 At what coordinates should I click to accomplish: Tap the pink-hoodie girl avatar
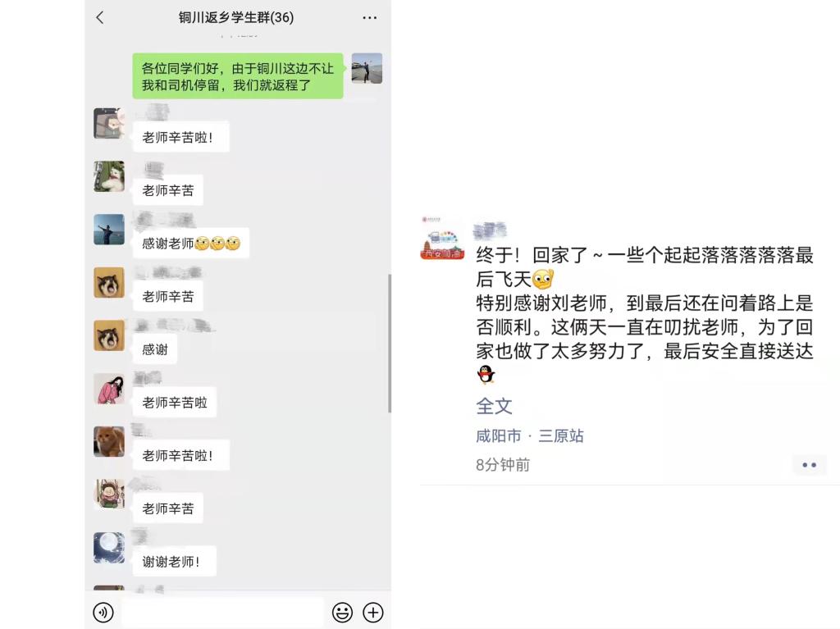109,389
